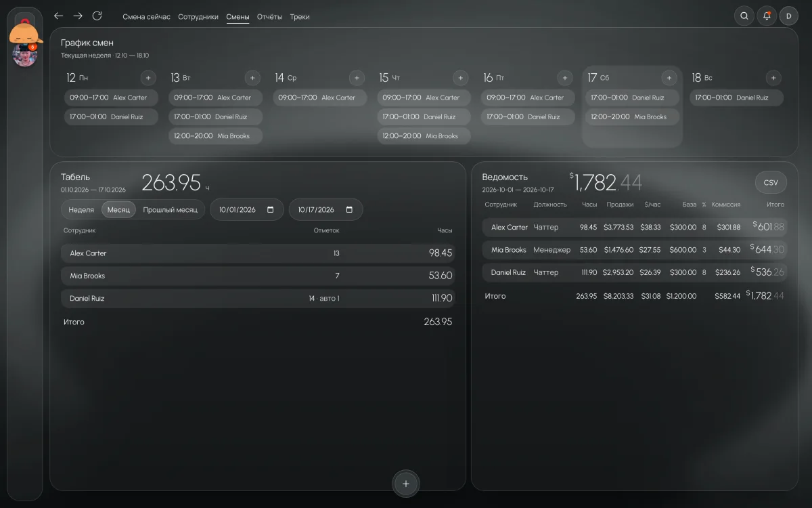Image resolution: width=812 pixels, height=508 pixels.
Task: Open notifications bell icon
Action: (767, 16)
